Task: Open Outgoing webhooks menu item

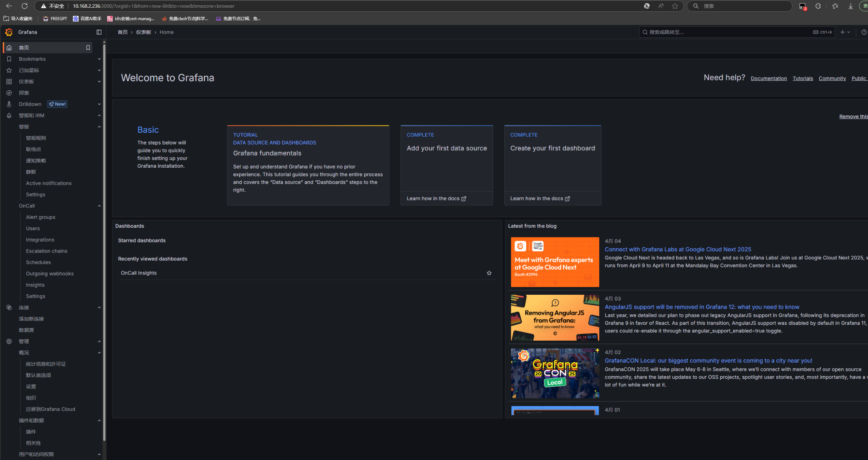Action: tap(50, 274)
